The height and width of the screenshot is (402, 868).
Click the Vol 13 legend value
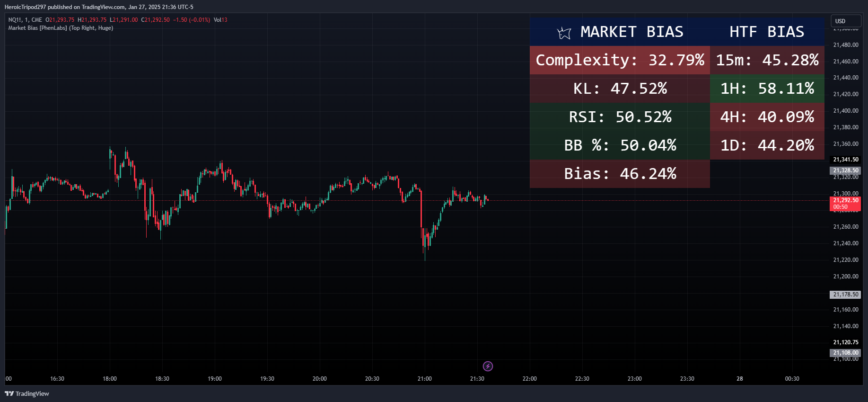click(220, 20)
